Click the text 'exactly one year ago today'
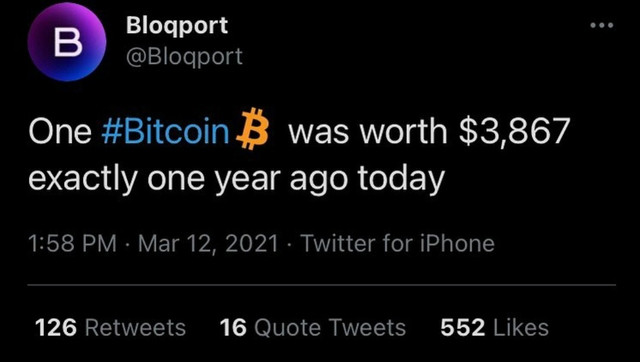This screenshot has height=362, width=640. tap(236, 180)
